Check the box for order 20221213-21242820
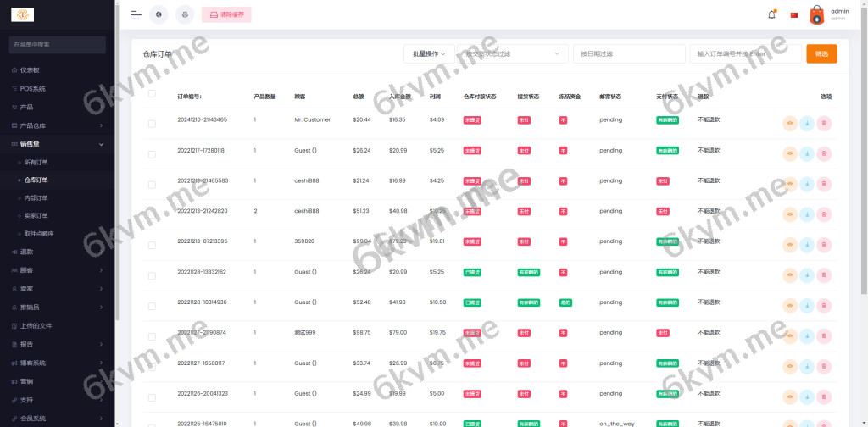Image resolution: width=868 pixels, height=427 pixels. pos(152,215)
